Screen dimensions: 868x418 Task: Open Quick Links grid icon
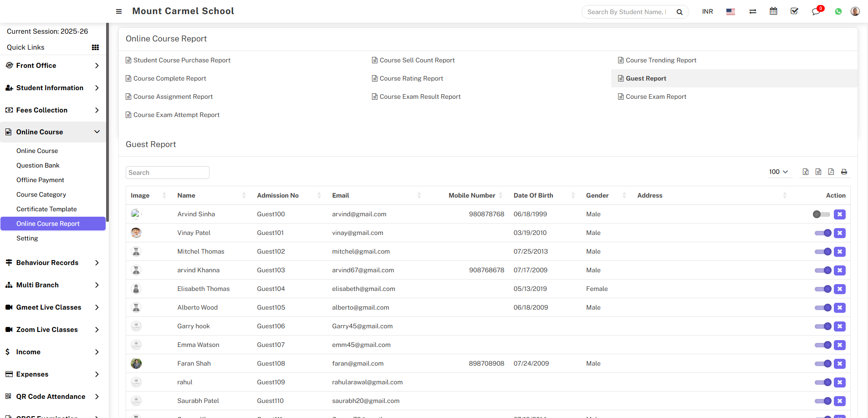(95, 47)
